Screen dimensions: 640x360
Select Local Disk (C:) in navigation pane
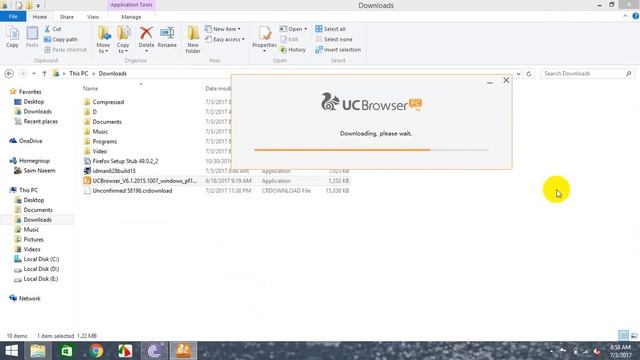coord(41,259)
